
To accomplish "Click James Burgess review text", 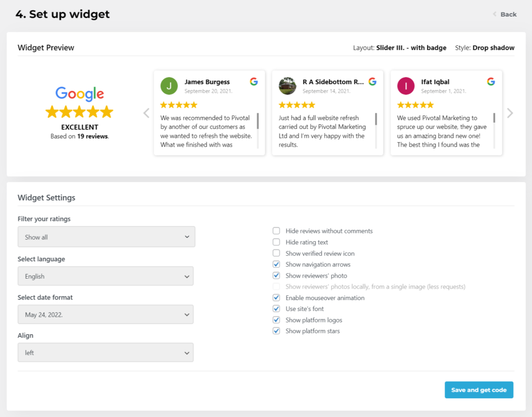I will tap(206, 131).
